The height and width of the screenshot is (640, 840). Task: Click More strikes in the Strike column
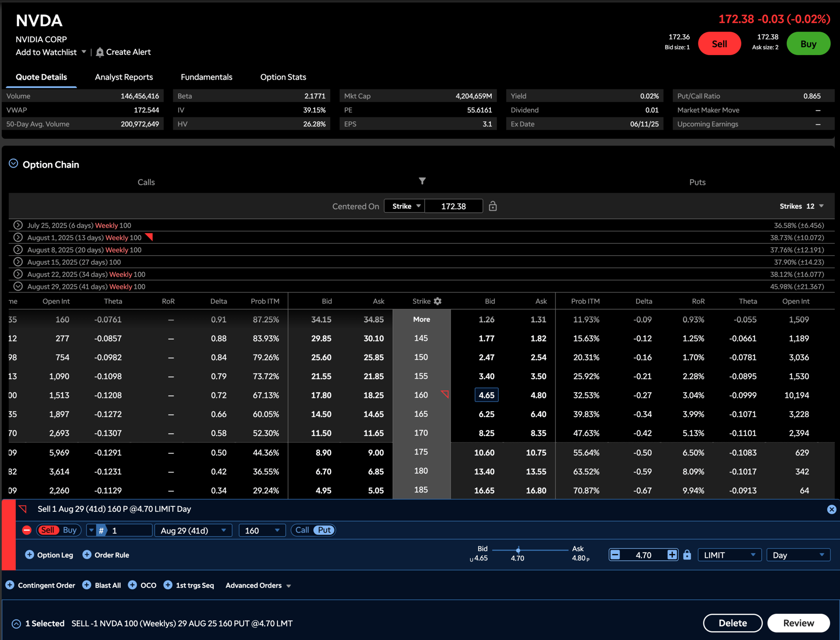[x=421, y=320]
